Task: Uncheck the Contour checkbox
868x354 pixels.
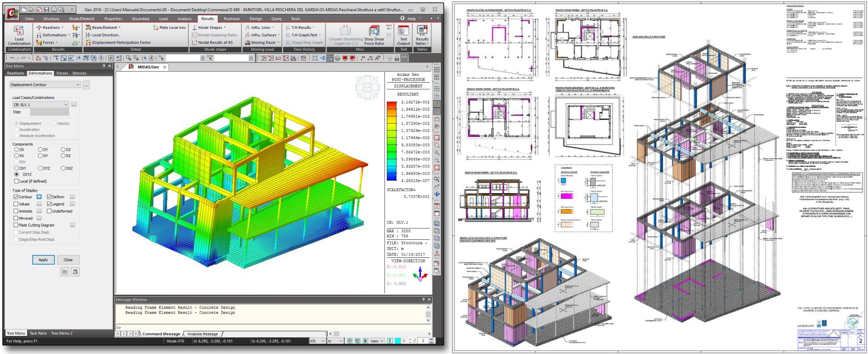Action: pos(16,197)
